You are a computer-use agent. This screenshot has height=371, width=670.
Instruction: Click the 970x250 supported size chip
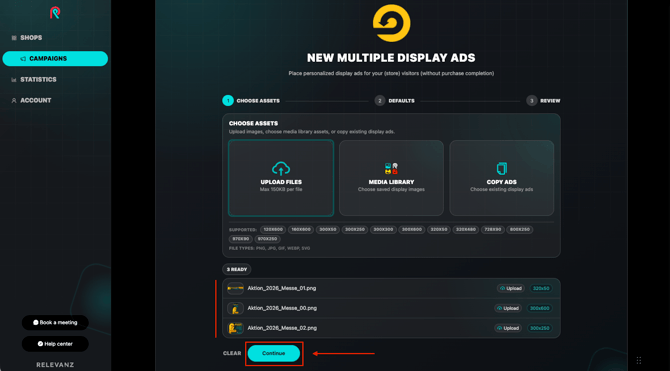[x=268, y=239]
